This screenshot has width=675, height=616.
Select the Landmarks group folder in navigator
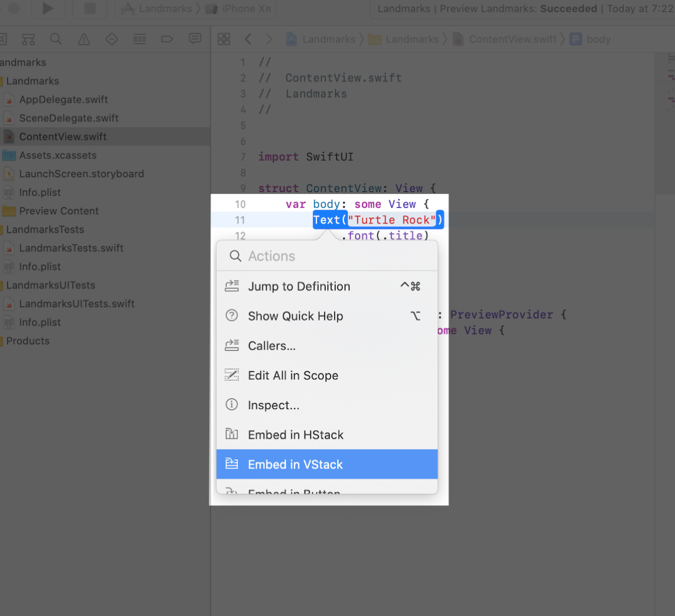point(32,81)
